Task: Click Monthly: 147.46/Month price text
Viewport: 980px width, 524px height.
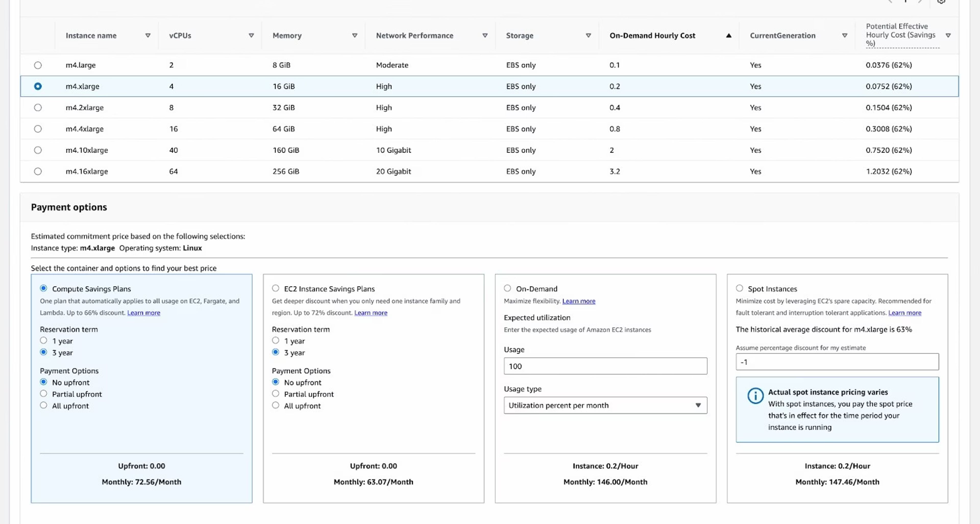Action: [837, 482]
